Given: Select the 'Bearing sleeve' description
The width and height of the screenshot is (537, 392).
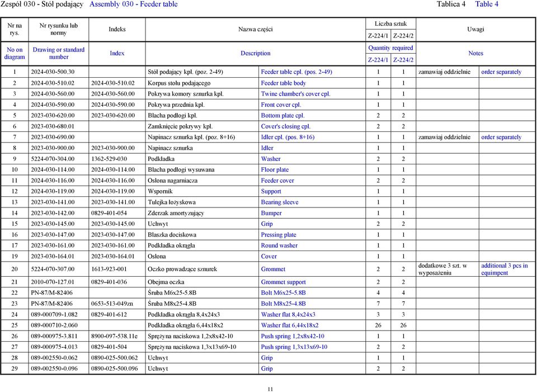Looking at the screenshot, I should 280,202.
